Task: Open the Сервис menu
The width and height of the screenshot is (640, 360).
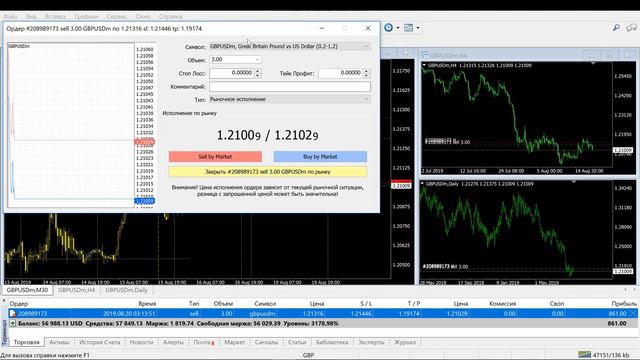Action: (x=116, y=16)
